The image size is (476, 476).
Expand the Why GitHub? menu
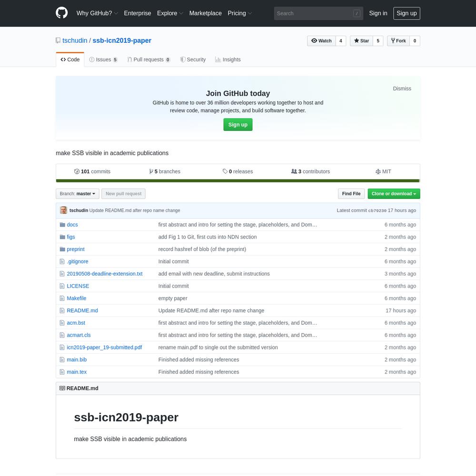coord(97,13)
